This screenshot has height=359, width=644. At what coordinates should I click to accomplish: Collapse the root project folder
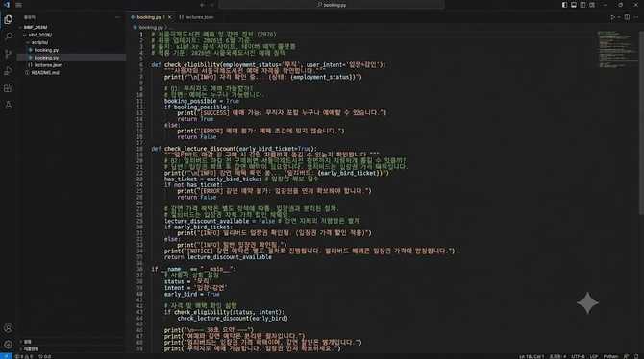coord(20,27)
